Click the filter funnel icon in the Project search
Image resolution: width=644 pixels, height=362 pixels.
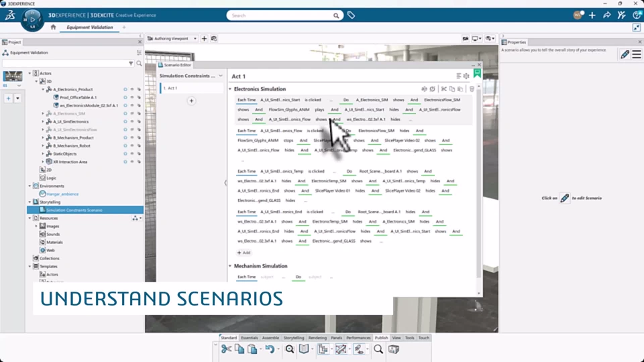coord(131,64)
